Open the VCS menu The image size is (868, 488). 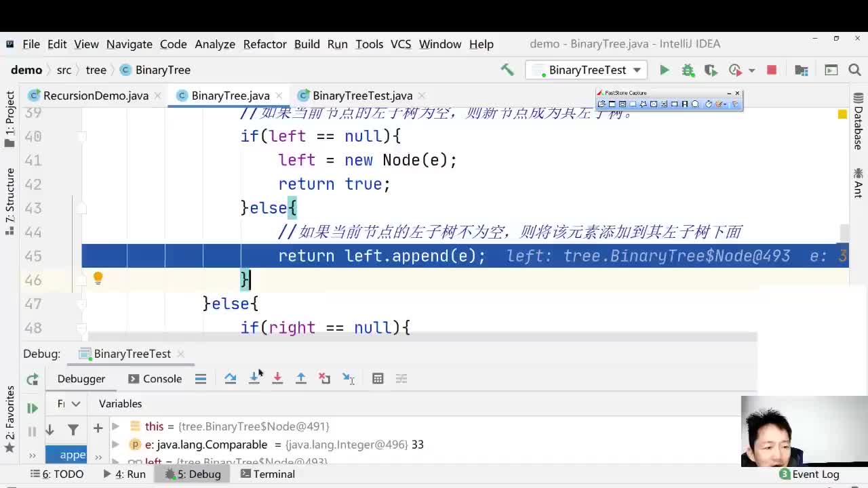point(401,44)
